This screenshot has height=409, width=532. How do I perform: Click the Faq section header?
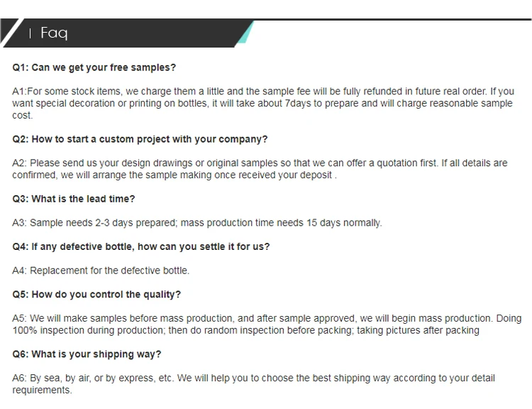click(54, 33)
